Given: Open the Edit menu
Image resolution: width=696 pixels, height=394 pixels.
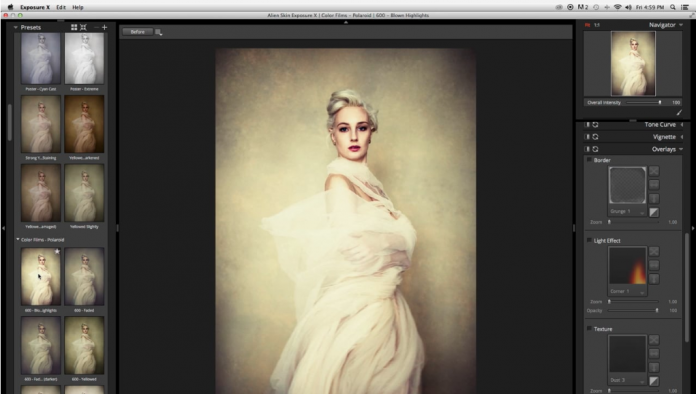Looking at the screenshot, I should [61, 7].
